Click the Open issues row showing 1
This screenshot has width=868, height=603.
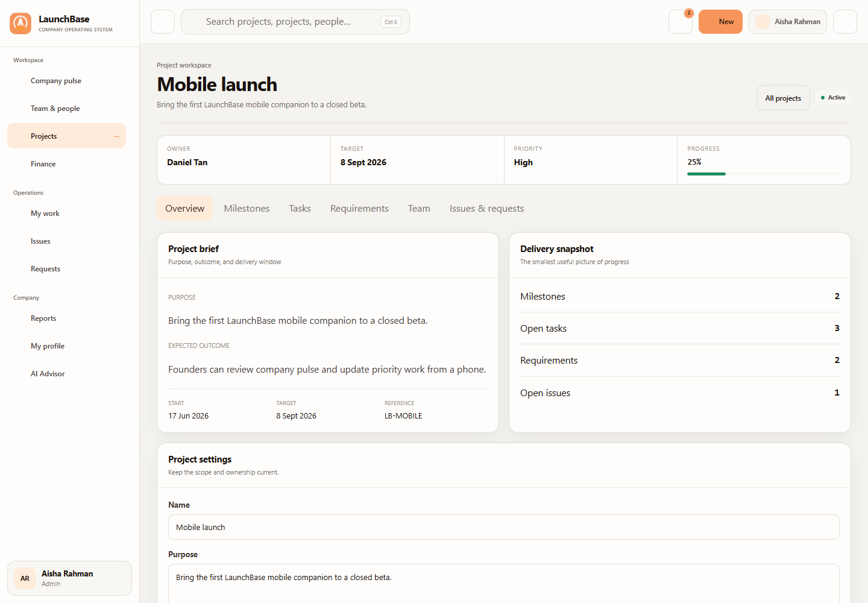click(680, 393)
